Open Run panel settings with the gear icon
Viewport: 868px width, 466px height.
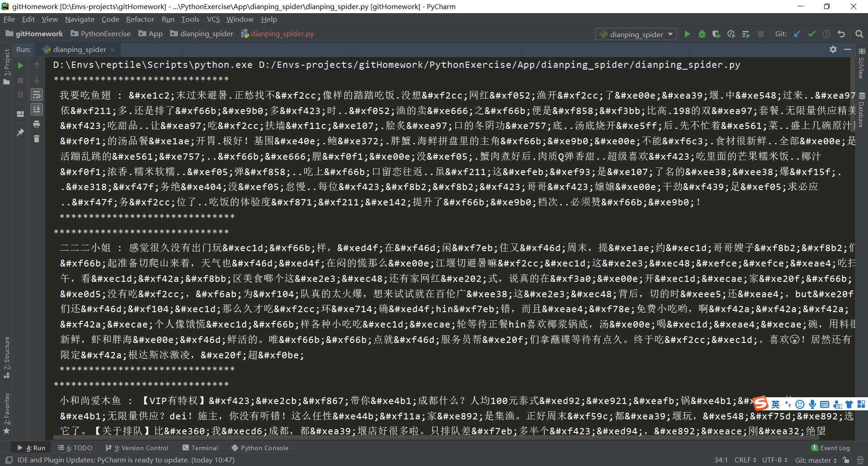[x=833, y=49]
